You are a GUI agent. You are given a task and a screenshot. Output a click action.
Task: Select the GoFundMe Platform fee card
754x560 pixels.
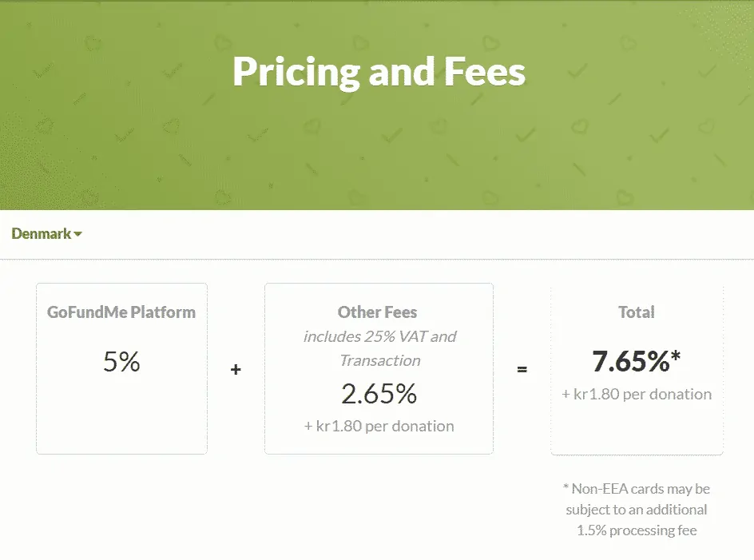click(121, 367)
